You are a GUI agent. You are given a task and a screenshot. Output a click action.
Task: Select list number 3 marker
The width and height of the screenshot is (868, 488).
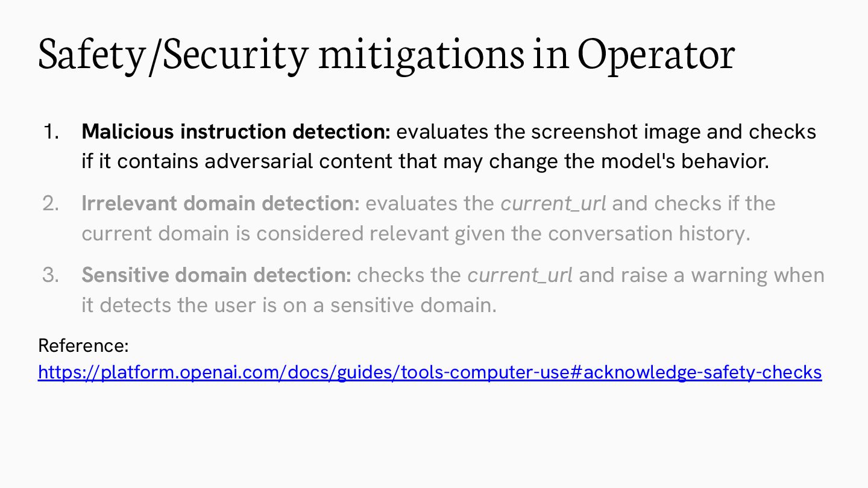tap(51, 275)
